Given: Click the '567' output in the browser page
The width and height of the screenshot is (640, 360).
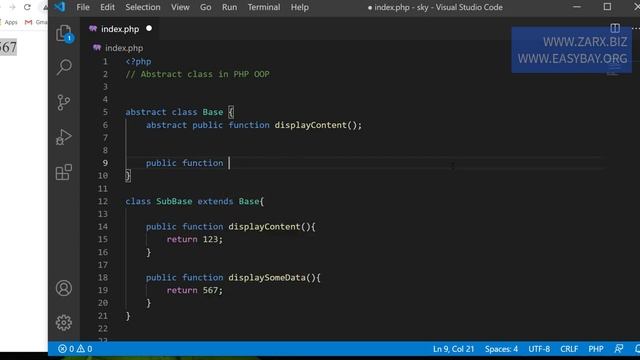Looking at the screenshot, I should click(x=8, y=47).
